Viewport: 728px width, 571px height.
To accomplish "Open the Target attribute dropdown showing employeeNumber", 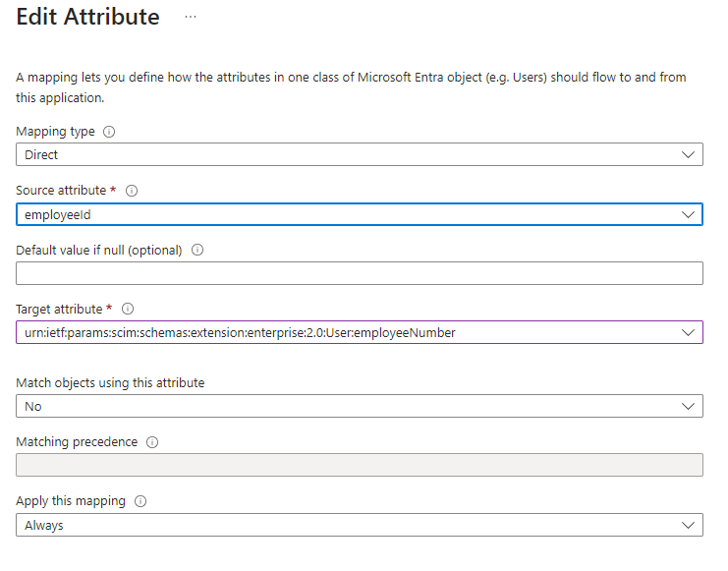I will pyautogui.click(x=360, y=332).
